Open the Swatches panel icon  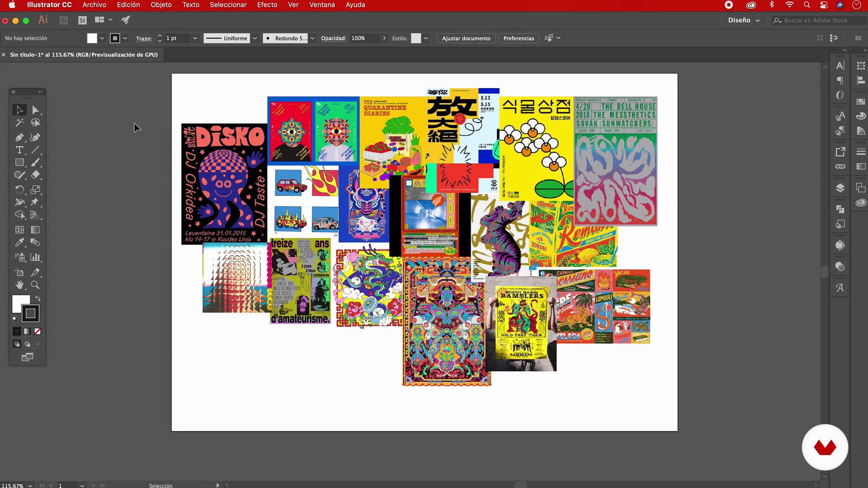861,102
